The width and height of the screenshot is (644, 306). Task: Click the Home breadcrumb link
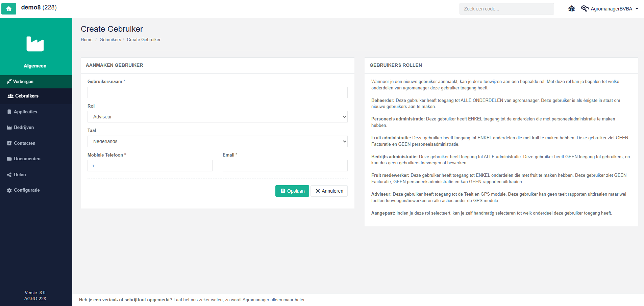click(86, 40)
